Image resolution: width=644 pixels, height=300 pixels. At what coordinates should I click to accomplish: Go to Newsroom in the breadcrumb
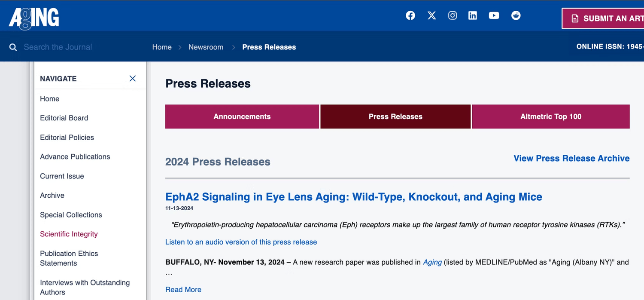pyautogui.click(x=206, y=47)
